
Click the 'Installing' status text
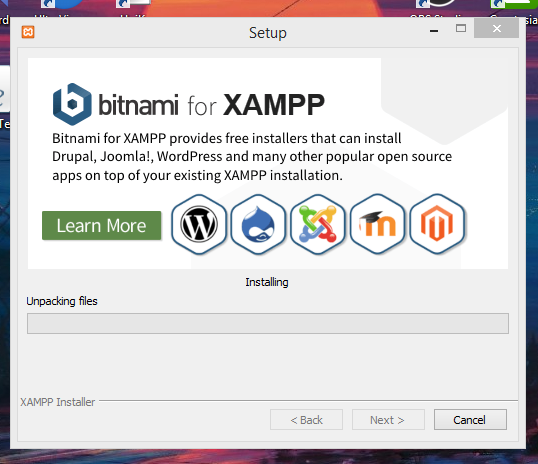[267, 282]
